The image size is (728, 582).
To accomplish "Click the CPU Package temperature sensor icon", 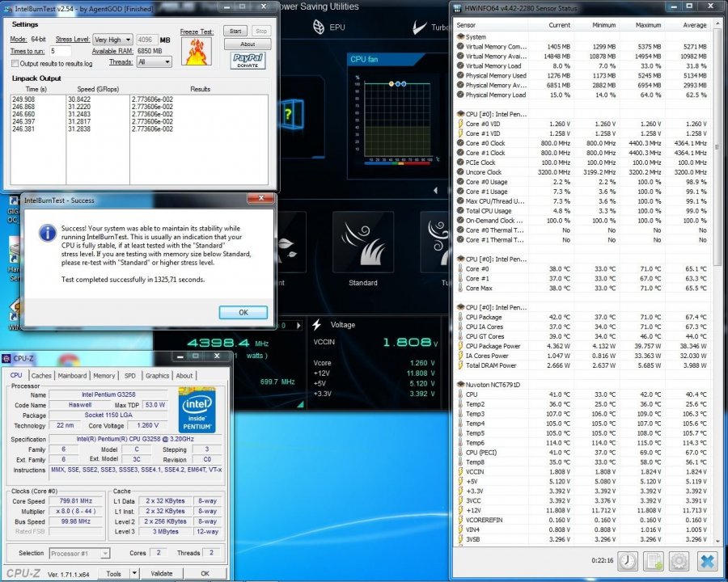I will (460, 317).
